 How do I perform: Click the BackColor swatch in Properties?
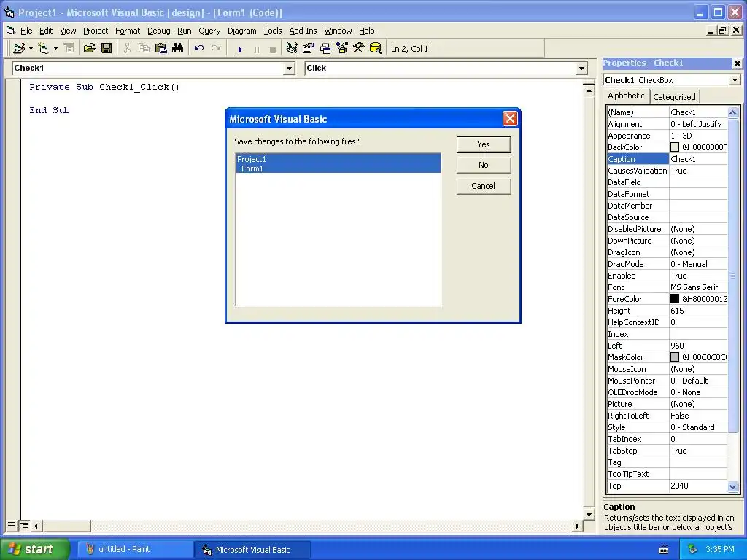point(675,147)
